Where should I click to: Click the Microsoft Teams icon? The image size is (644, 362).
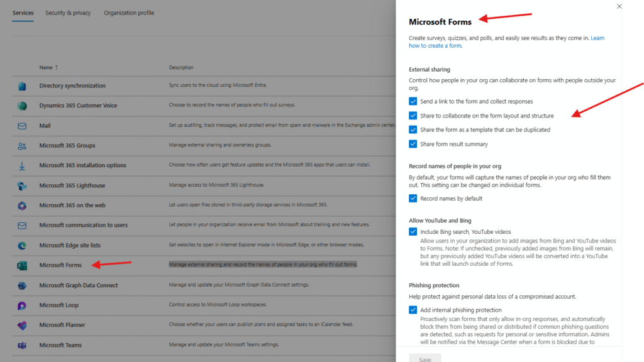[x=22, y=345]
